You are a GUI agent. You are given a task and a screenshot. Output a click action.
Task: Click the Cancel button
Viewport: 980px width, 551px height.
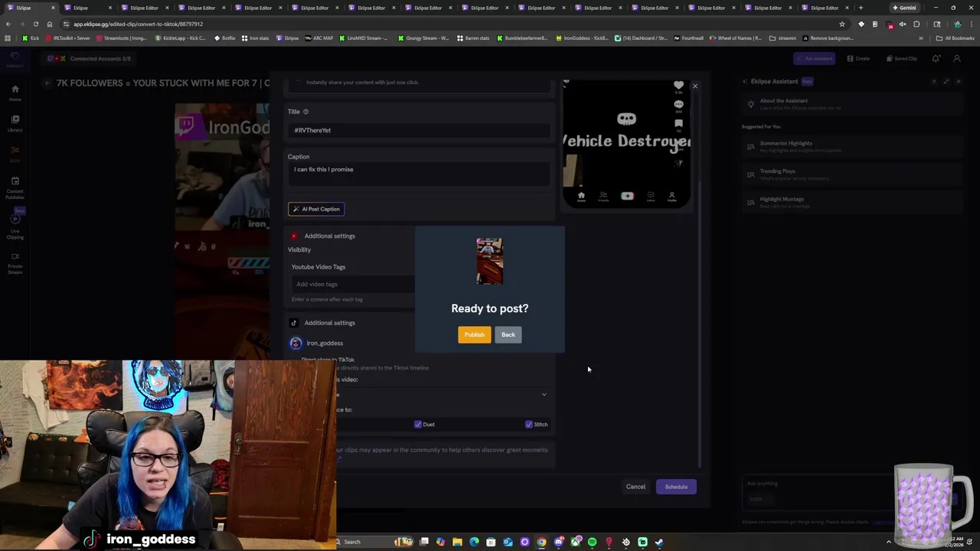(x=635, y=487)
